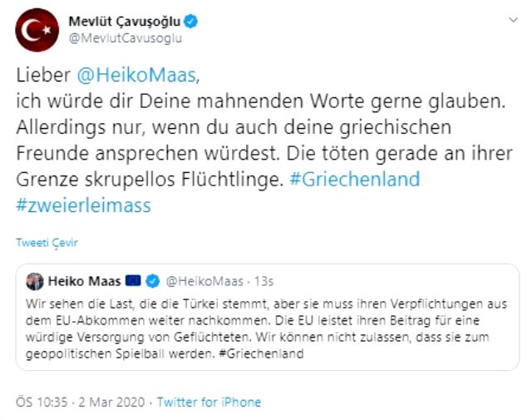
Task: Click the Twitter for iPhone source link
Action: [209, 402]
